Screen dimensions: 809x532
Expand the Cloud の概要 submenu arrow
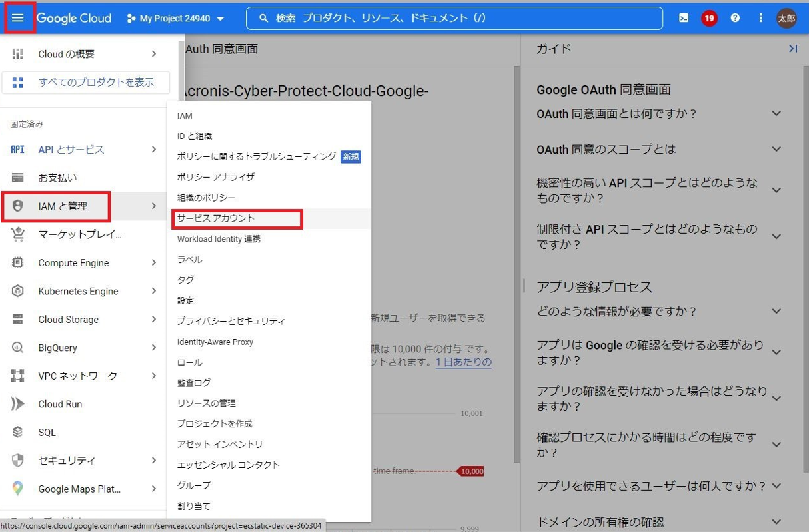click(154, 54)
